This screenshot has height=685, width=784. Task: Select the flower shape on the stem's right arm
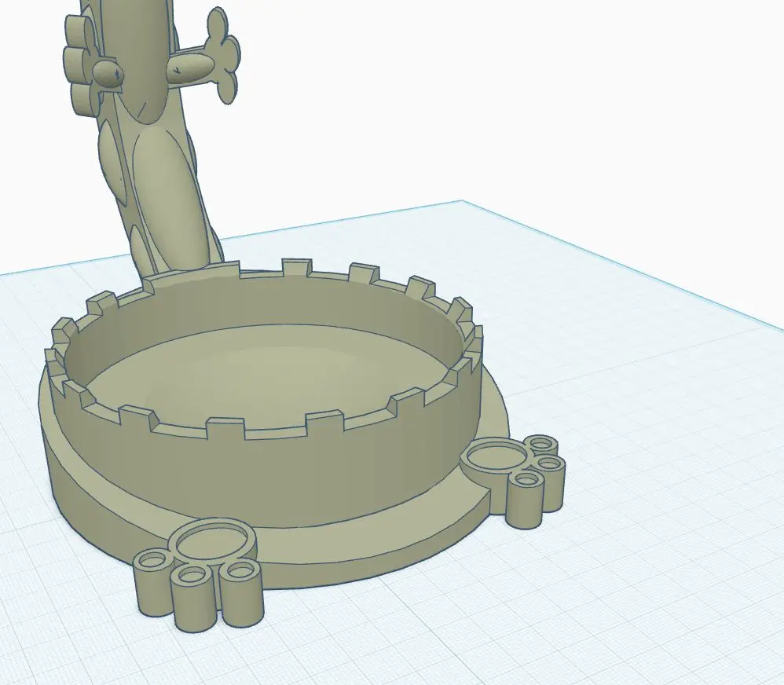222,55
